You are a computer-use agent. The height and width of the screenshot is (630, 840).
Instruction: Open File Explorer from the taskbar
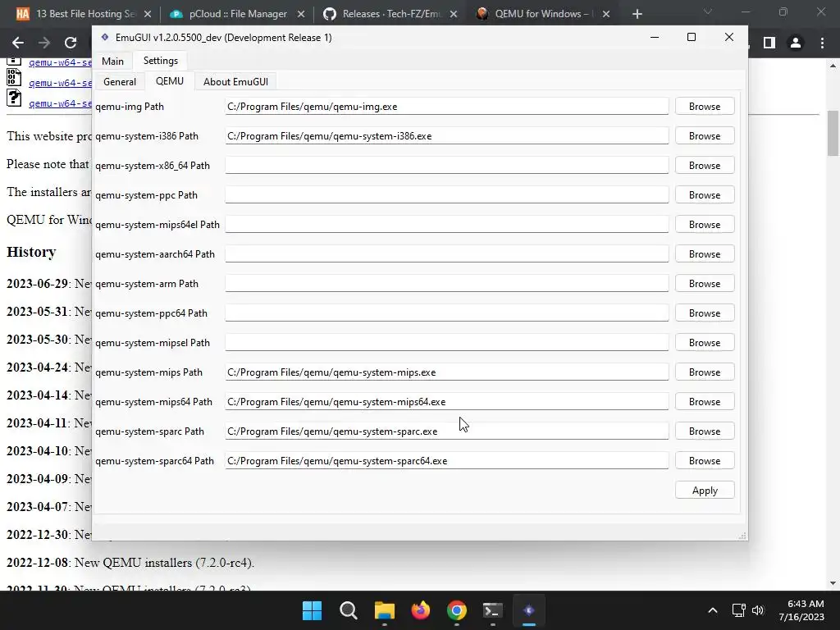(x=385, y=610)
